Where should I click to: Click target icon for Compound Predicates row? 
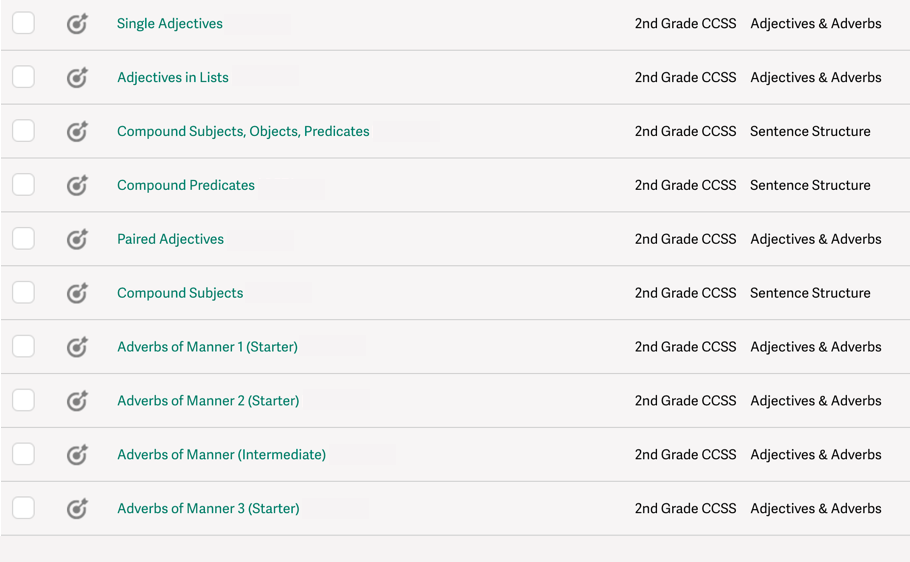pyautogui.click(x=77, y=185)
